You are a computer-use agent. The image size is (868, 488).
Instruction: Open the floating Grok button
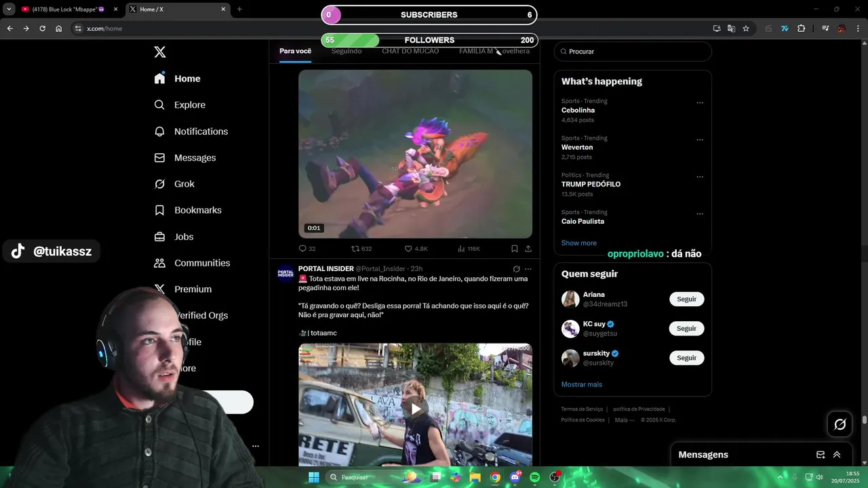click(840, 424)
